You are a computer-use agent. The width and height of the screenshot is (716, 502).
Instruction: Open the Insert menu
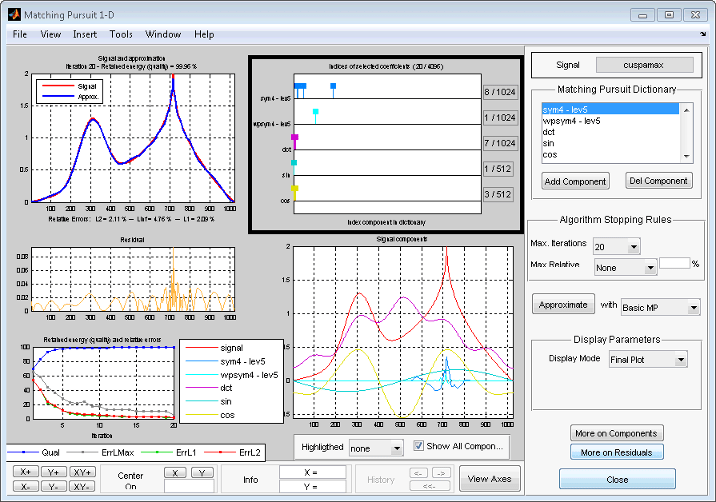coord(84,34)
